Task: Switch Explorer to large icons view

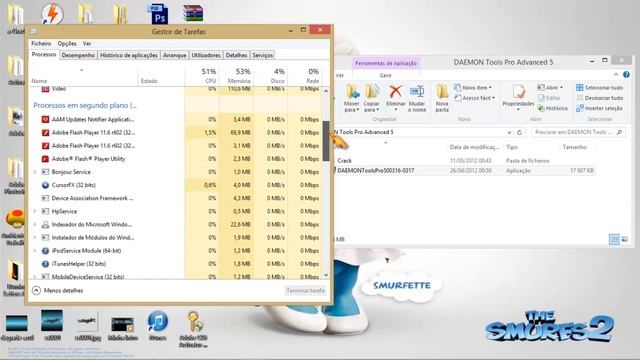Action: (624, 239)
